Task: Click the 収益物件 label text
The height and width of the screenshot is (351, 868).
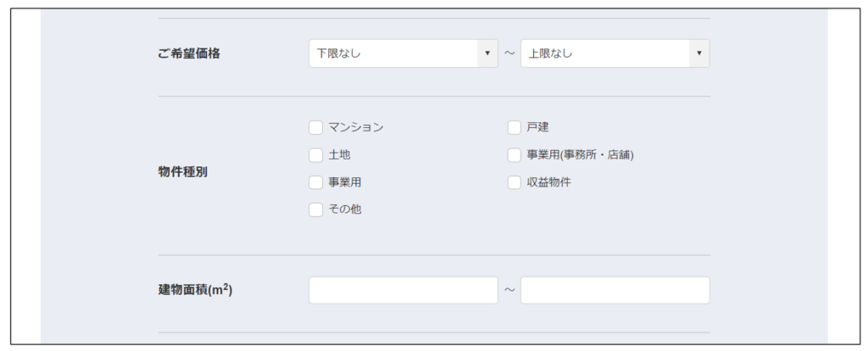Action: coord(548,182)
